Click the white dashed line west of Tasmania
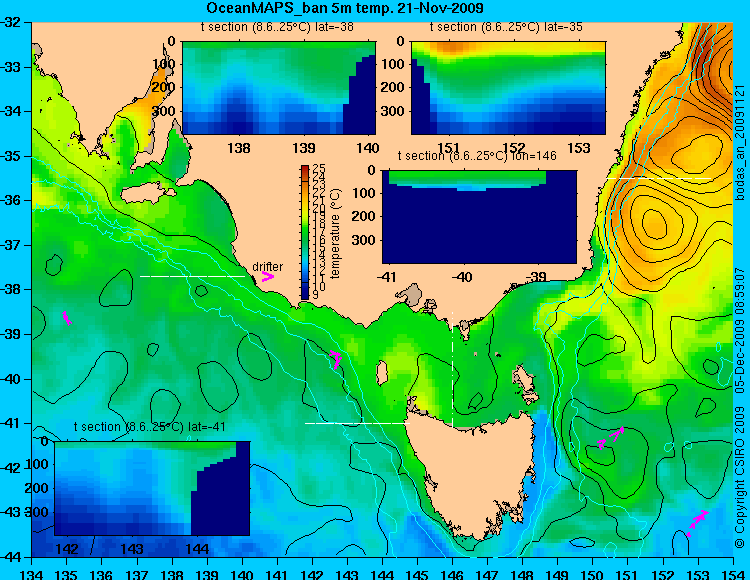The width and height of the screenshot is (750, 580). point(357,423)
